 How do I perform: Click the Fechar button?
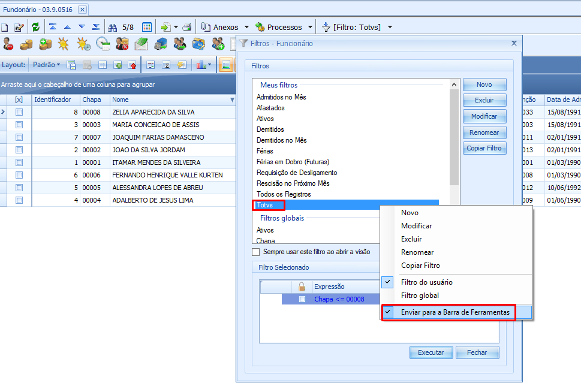pos(477,352)
